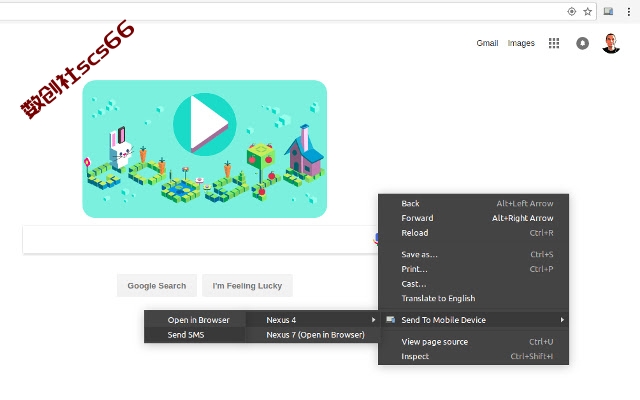Viewport: 640px width, 400px height.
Task: Focus the Google search input field
Action: (200, 240)
